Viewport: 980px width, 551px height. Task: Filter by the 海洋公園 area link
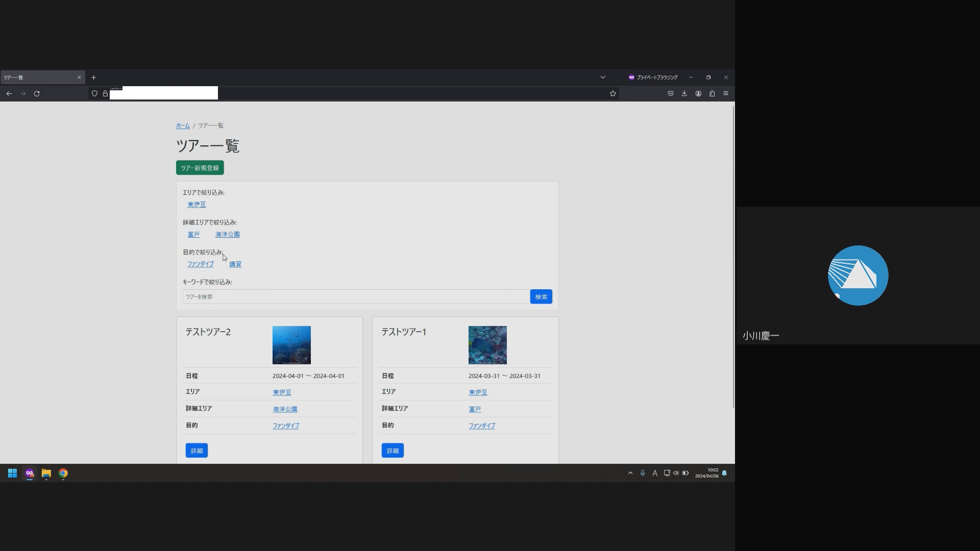[x=227, y=235]
